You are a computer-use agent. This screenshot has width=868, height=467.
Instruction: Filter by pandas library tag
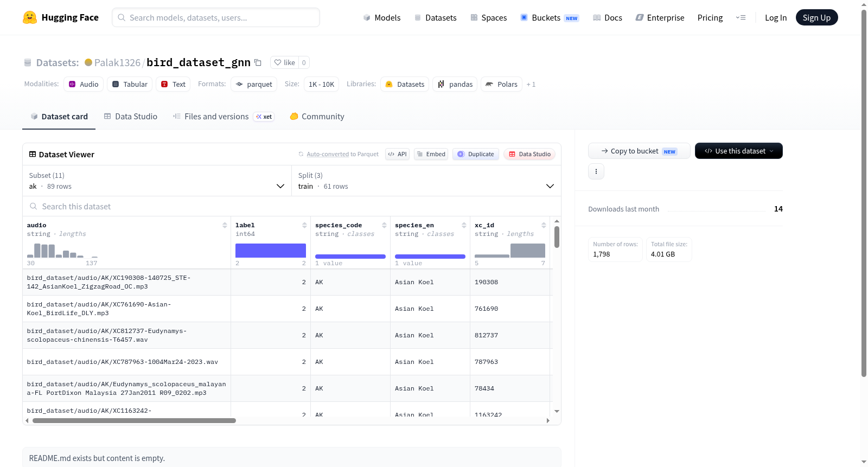[x=455, y=84]
